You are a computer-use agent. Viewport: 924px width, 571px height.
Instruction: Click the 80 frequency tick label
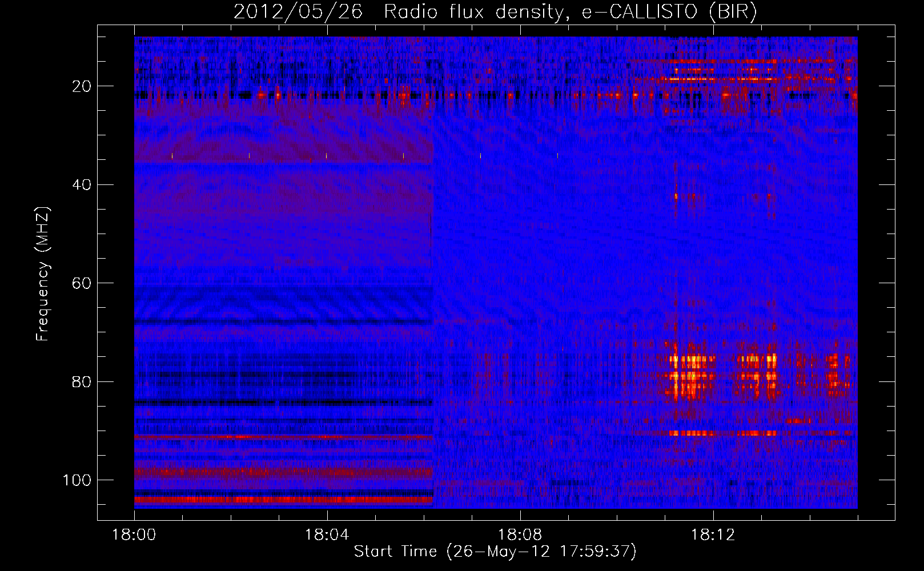[82, 381]
